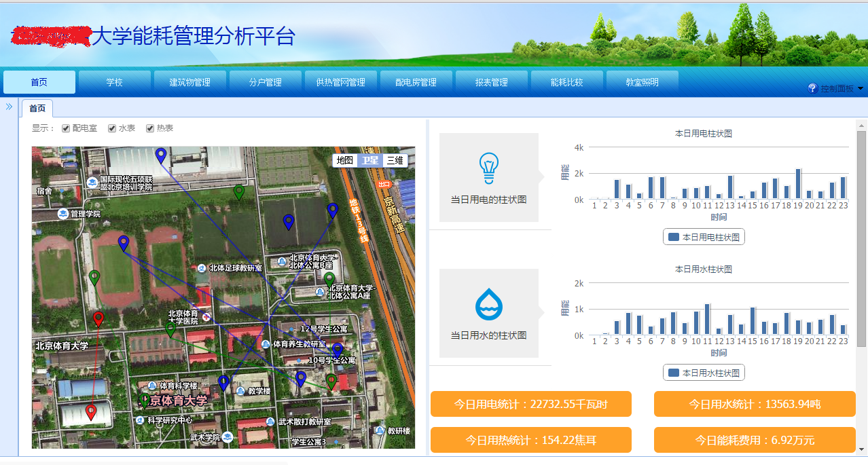The height and width of the screenshot is (465, 868).
Task: Disable the 热表 display checkbox
Action: 150,128
